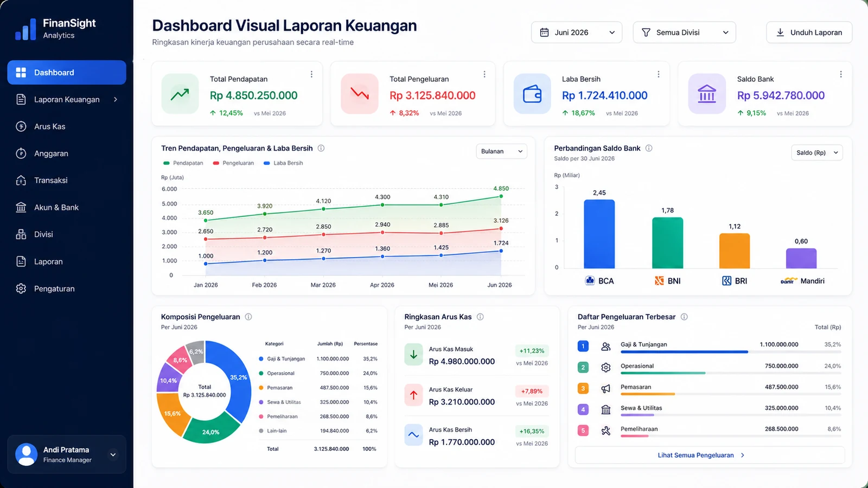This screenshot has height=488, width=868.
Task: Click the Pengaturan gear icon
Action: coord(21,288)
